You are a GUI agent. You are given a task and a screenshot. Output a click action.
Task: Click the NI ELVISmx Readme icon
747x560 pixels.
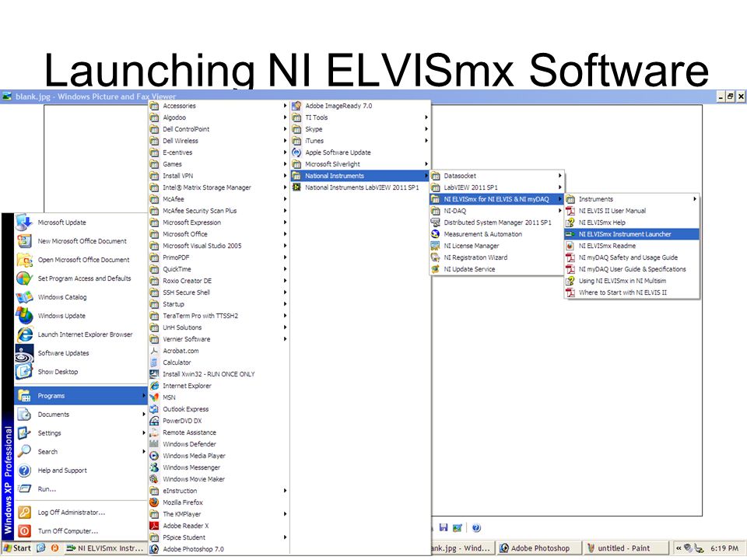click(570, 246)
